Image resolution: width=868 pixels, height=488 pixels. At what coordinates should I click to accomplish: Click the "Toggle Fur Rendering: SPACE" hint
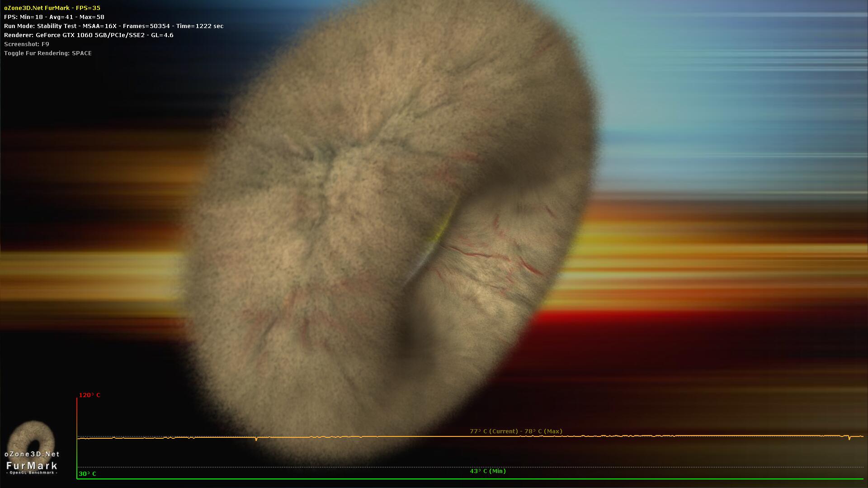point(48,53)
